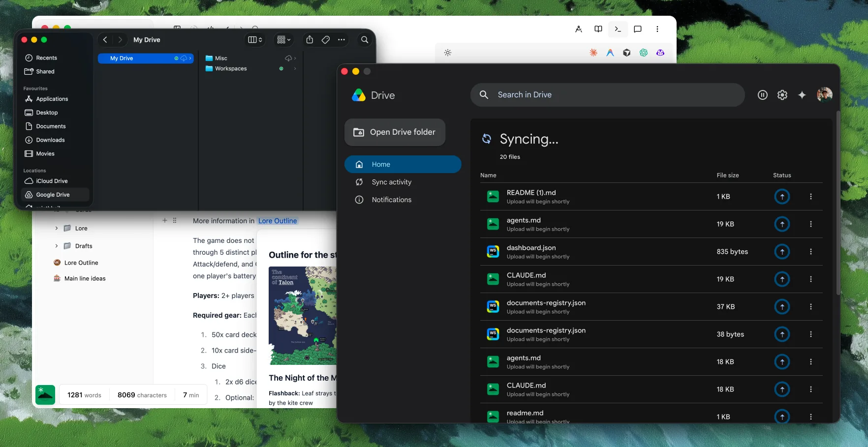The width and height of the screenshot is (868, 447).
Task: Open more options for README (1).md
Action: 810,197
